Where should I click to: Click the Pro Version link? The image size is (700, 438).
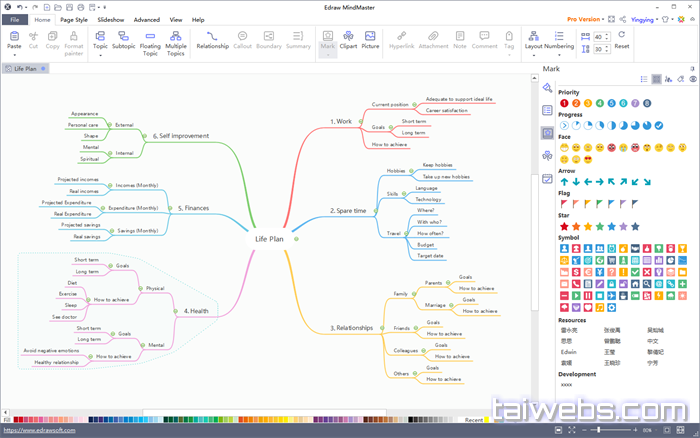(x=587, y=19)
